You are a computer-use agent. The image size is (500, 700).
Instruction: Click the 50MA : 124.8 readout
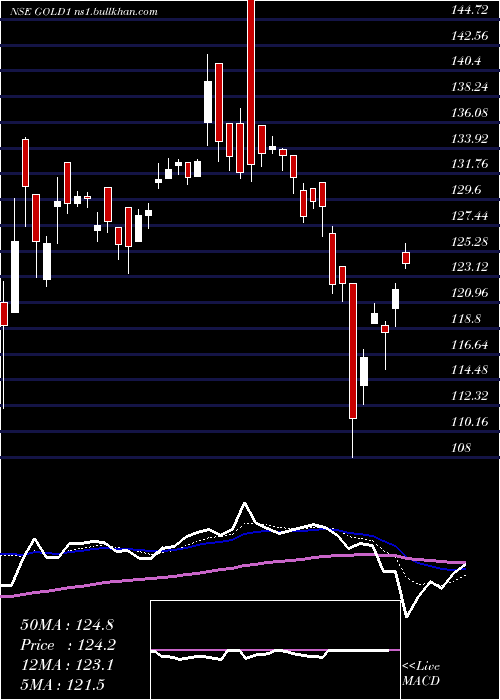coord(66,625)
